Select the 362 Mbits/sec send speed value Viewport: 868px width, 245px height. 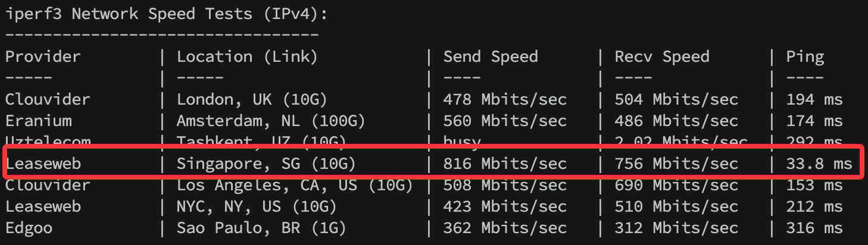505,228
